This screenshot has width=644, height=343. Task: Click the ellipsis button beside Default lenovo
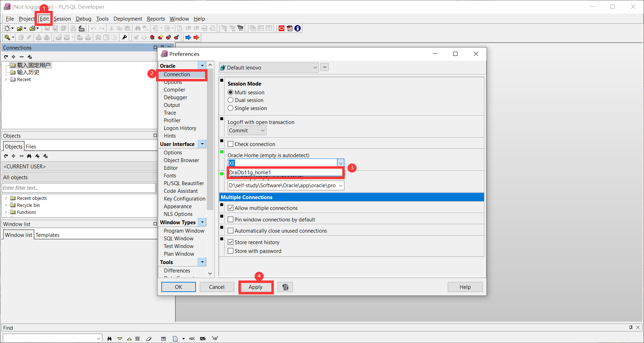pyautogui.click(x=325, y=67)
